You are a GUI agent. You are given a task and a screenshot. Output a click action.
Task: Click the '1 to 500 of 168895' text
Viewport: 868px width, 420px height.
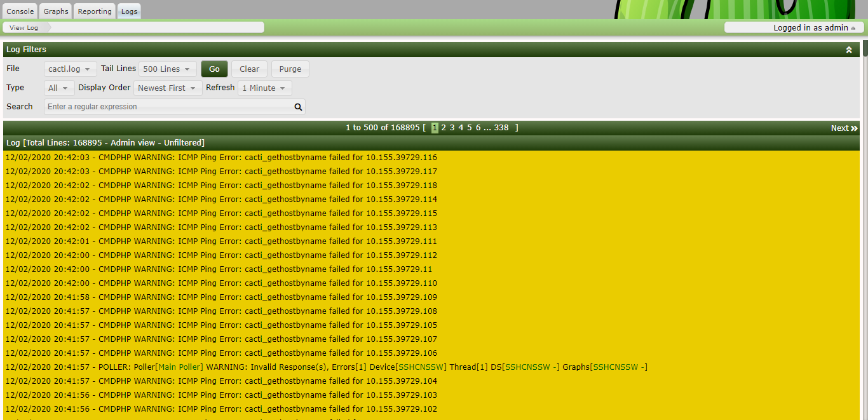coord(383,128)
